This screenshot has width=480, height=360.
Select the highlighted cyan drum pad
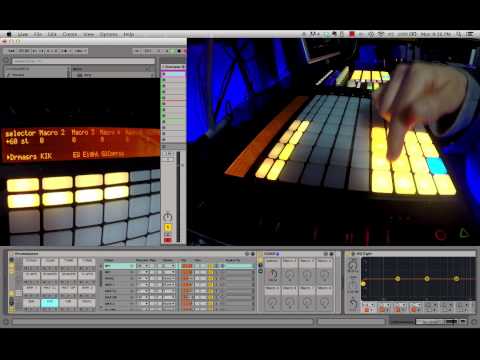[x=49, y=303]
